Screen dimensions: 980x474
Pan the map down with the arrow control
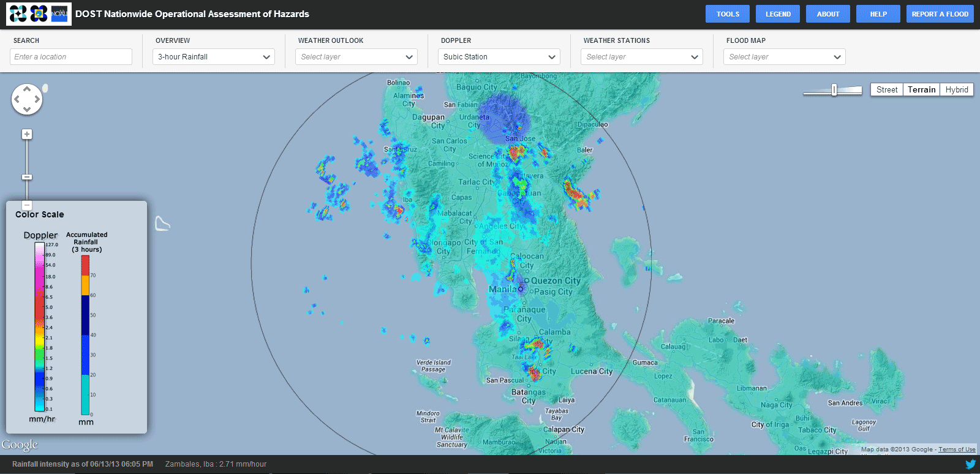tap(27, 109)
